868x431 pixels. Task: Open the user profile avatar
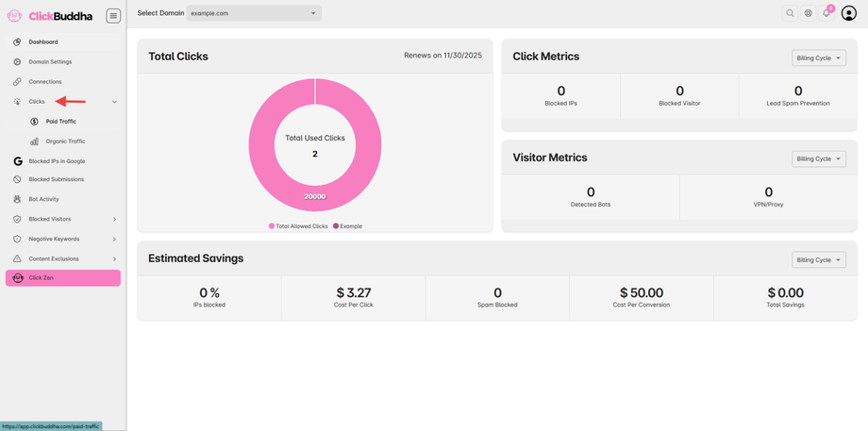click(x=848, y=13)
